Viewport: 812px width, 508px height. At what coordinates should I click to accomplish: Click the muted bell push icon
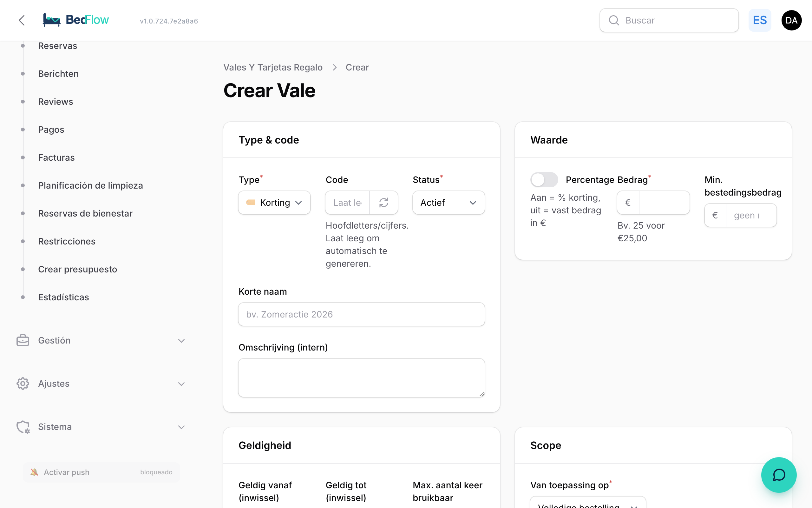(x=34, y=472)
